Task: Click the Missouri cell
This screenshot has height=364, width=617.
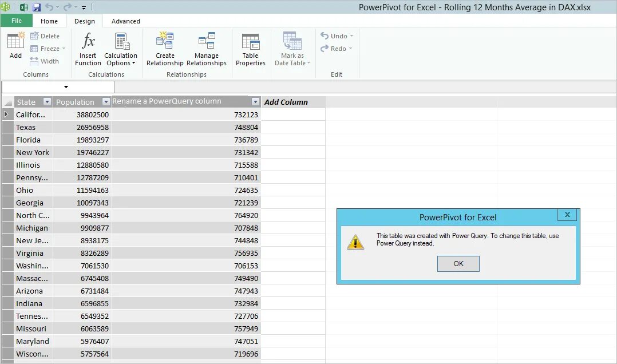Action: 33,329
